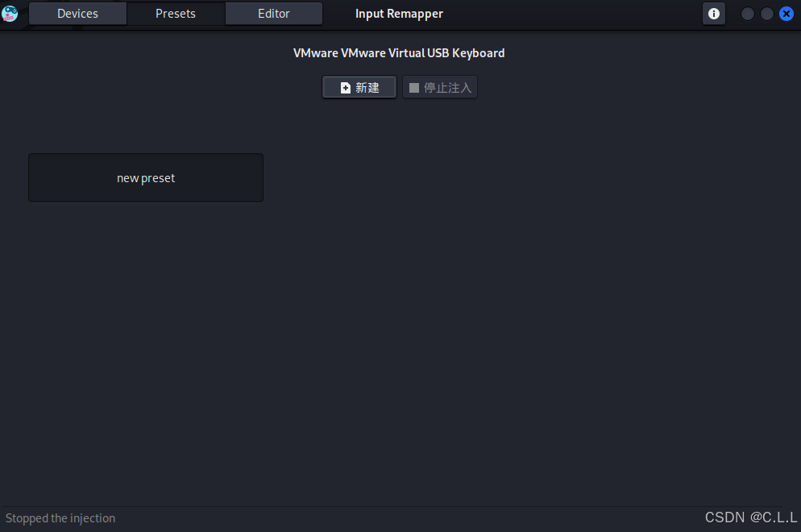This screenshot has width=801, height=532.
Task: Click the VMware Virtual USB Keyboard device title
Action: (x=399, y=53)
